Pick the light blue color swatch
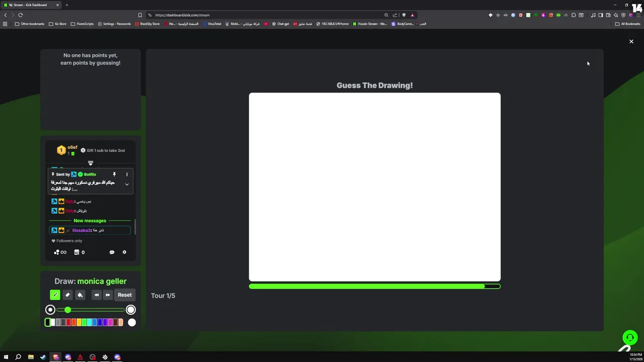 click(95, 322)
